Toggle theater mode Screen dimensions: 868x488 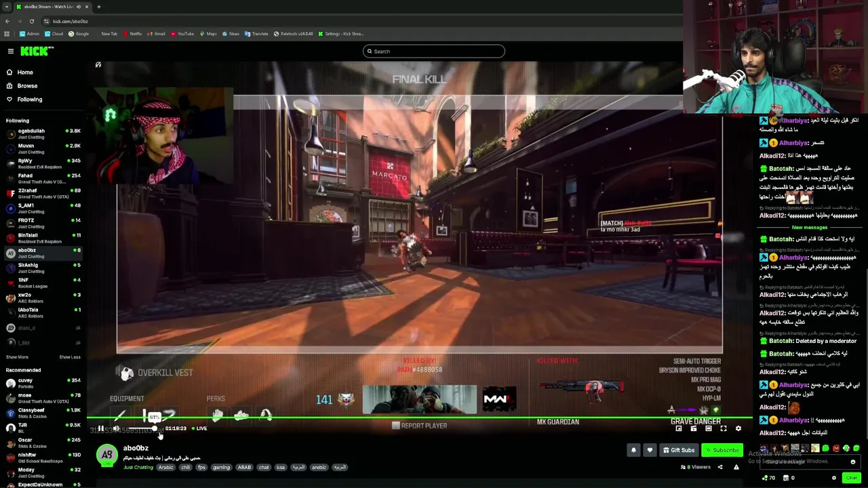[709, 428]
